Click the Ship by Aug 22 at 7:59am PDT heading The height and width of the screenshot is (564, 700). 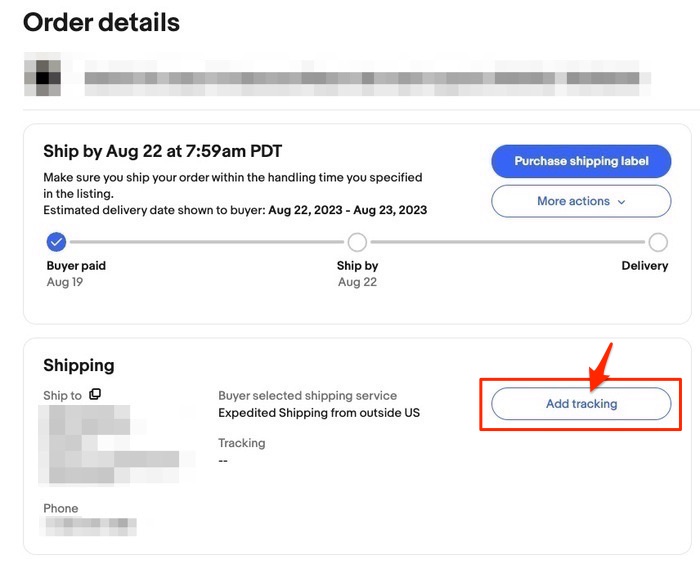162,152
